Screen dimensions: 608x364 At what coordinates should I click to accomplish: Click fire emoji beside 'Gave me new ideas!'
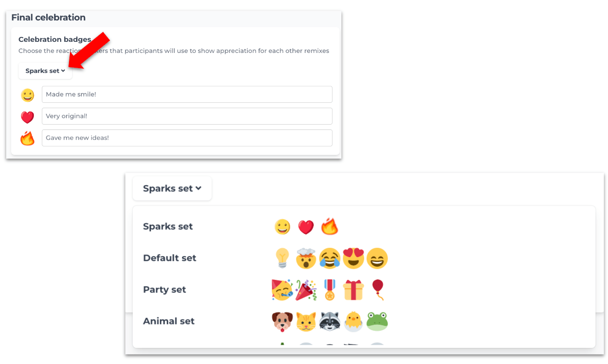[28, 138]
